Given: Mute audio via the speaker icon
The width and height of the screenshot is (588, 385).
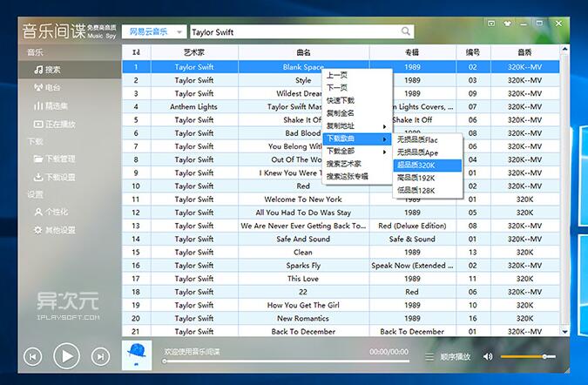Looking at the screenshot, I should 488,356.
